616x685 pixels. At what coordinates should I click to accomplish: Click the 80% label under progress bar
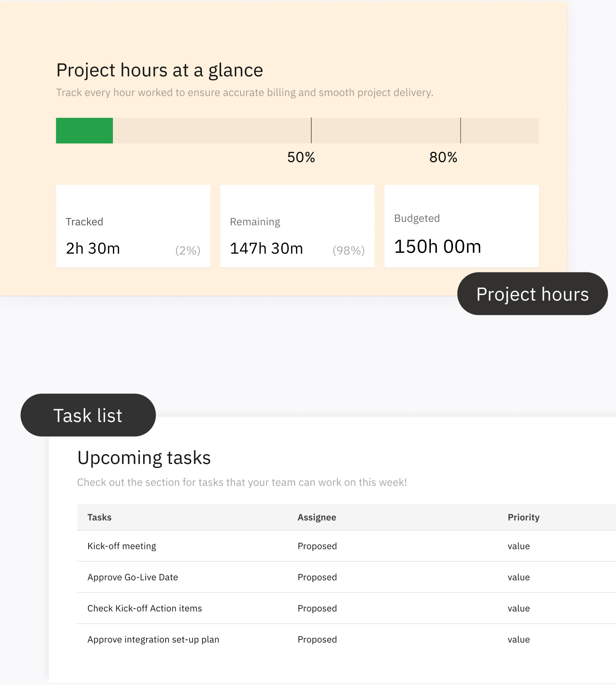(443, 157)
